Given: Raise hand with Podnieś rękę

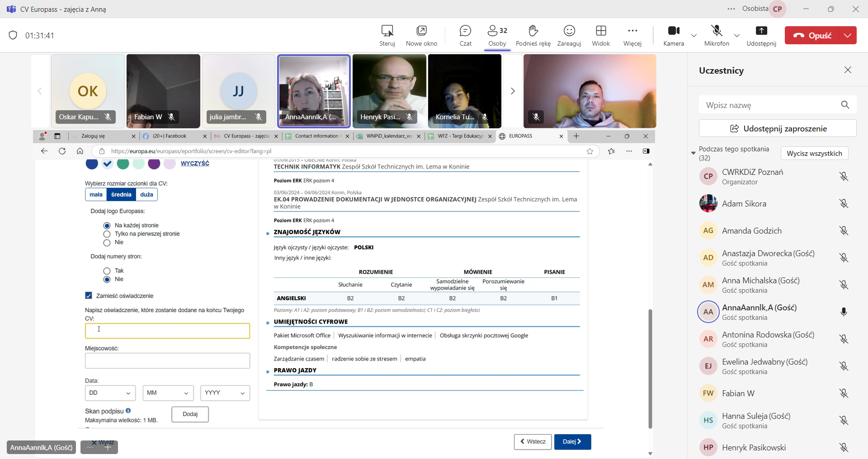Looking at the screenshot, I should (x=533, y=35).
